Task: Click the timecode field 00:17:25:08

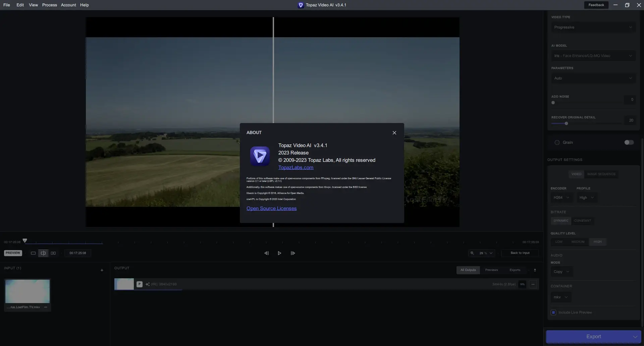Action: pyautogui.click(x=78, y=253)
